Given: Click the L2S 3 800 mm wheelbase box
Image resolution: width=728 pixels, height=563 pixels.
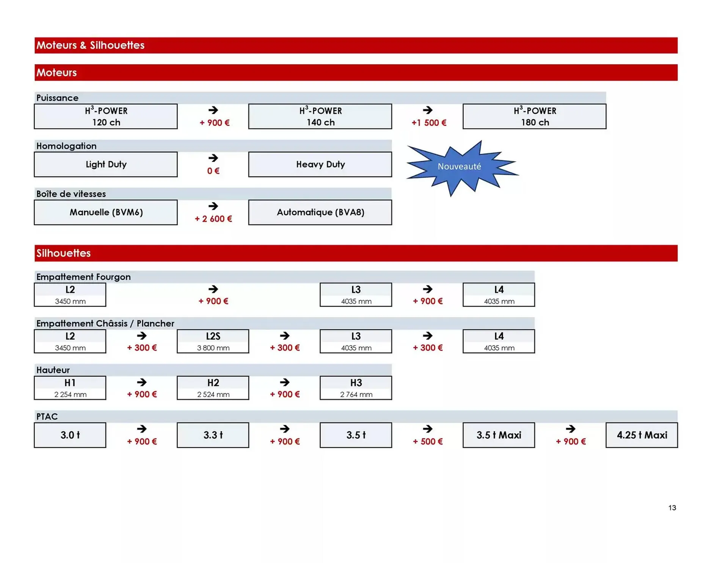Looking at the screenshot, I should 213,341.
